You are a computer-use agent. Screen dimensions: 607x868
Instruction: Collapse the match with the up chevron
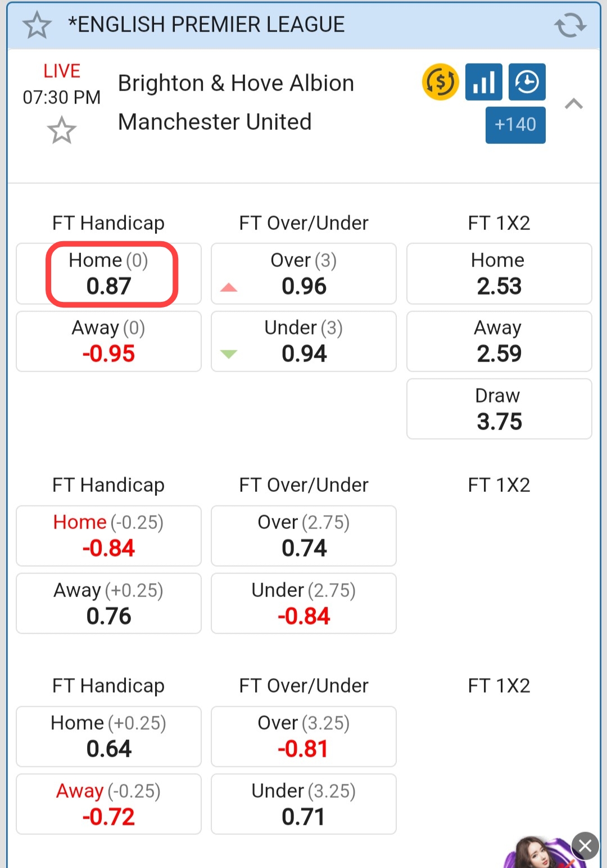point(573,104)
